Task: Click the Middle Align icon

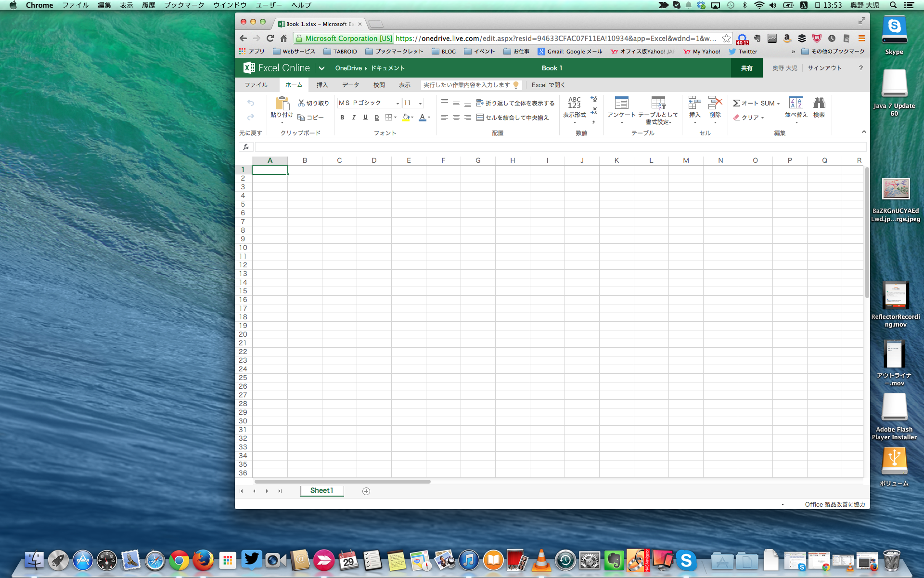Action: point(456,103)
